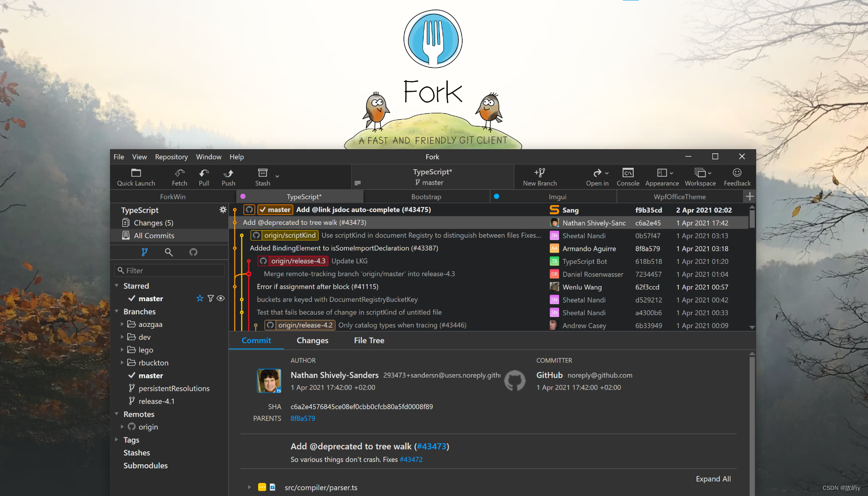868x496 pixels.
Task: Open pull request link #43473
Action: click(431, 447)
